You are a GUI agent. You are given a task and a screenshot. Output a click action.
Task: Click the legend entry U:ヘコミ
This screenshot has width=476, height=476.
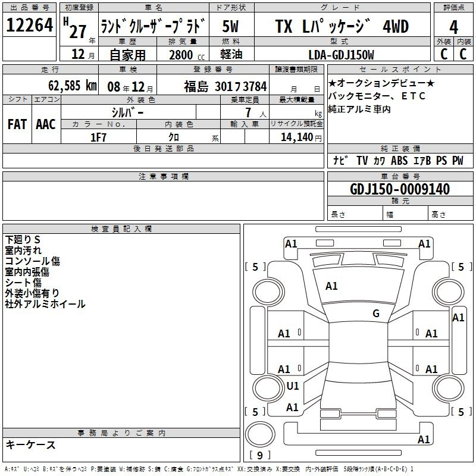[x=32, y=469]
